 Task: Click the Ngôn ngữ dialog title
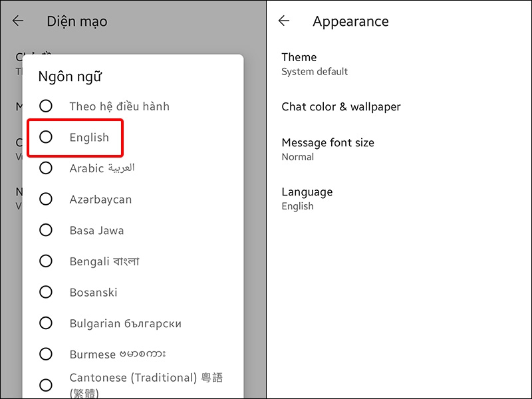pos(69,76)
